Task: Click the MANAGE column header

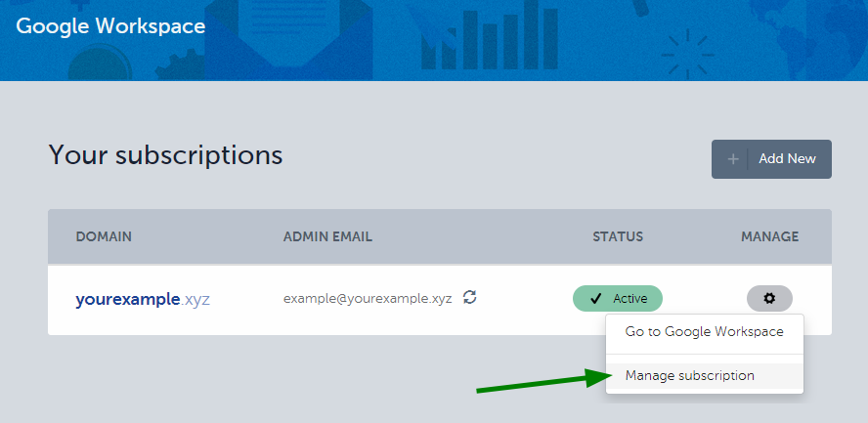Action: point(769,237)
